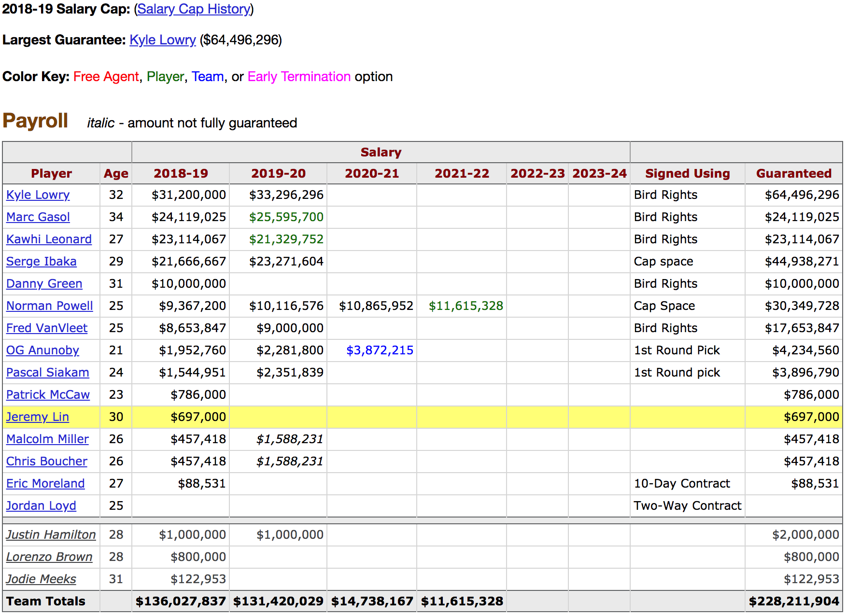The height and width of the screenshot is (616, 847).
Task: Click the pink Early Termination key label
Action: 299,77
